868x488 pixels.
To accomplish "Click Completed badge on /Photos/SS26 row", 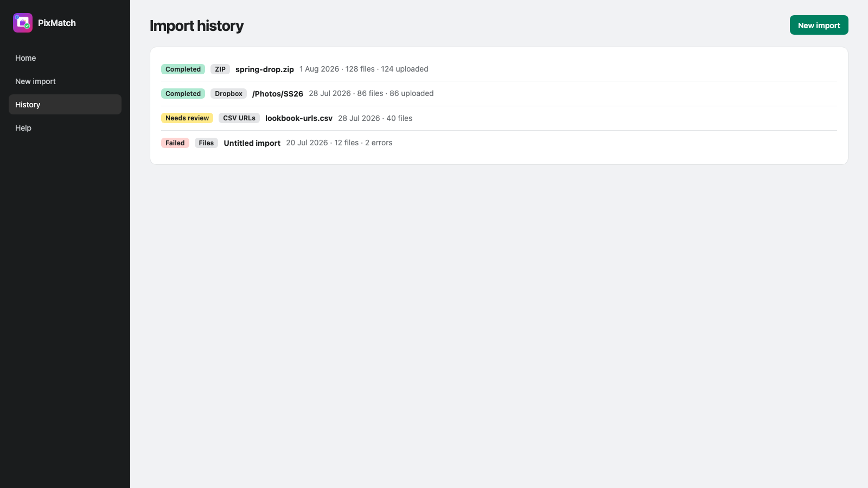I will 183,94.
